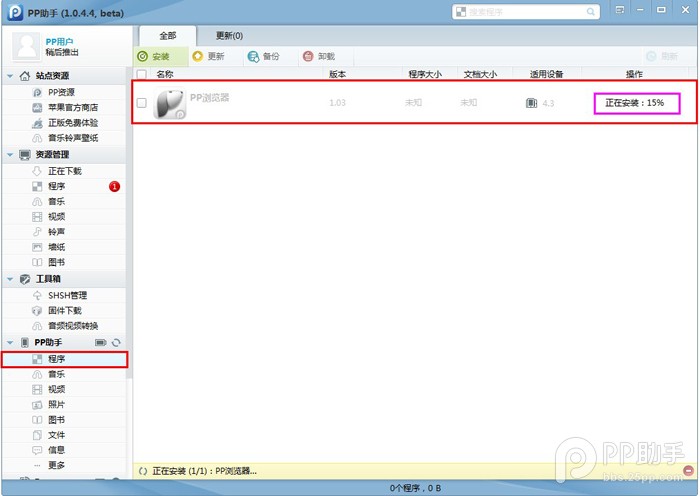700x496 pixels.
Task: Click the red cancel icon in status bar
Action: [689, 471]
